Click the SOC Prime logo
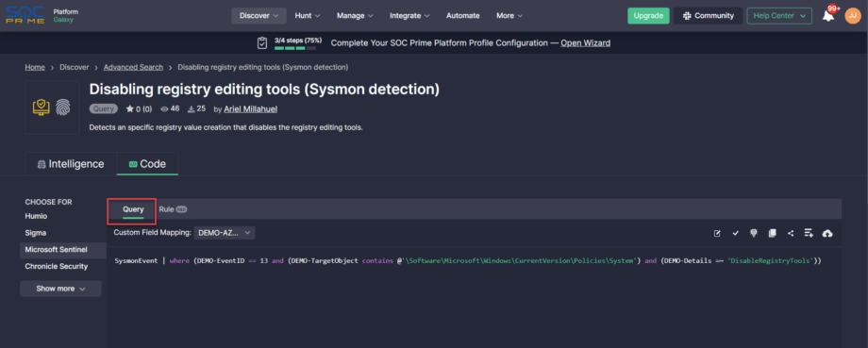Screen dimensions: 868x348 click(25, 15)
